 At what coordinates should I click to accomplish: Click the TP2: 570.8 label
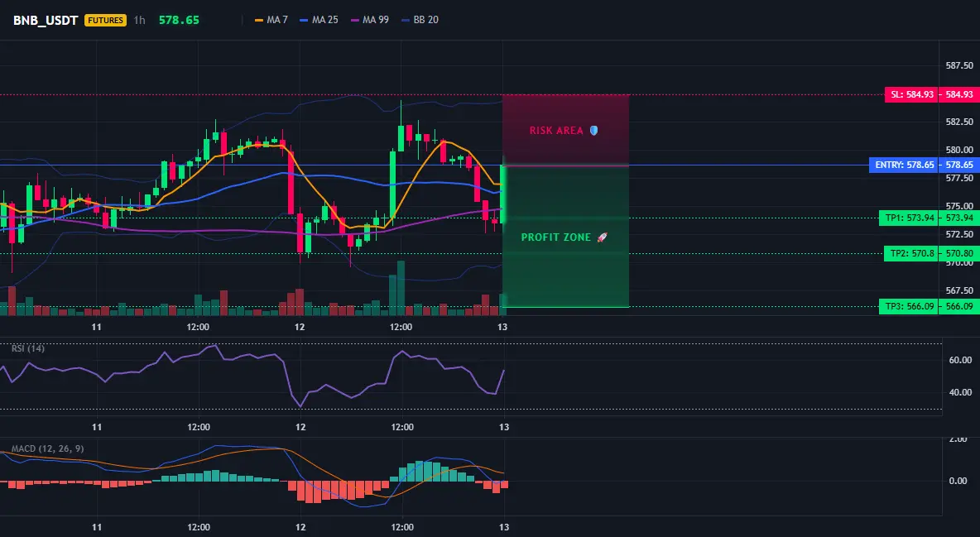911,254
